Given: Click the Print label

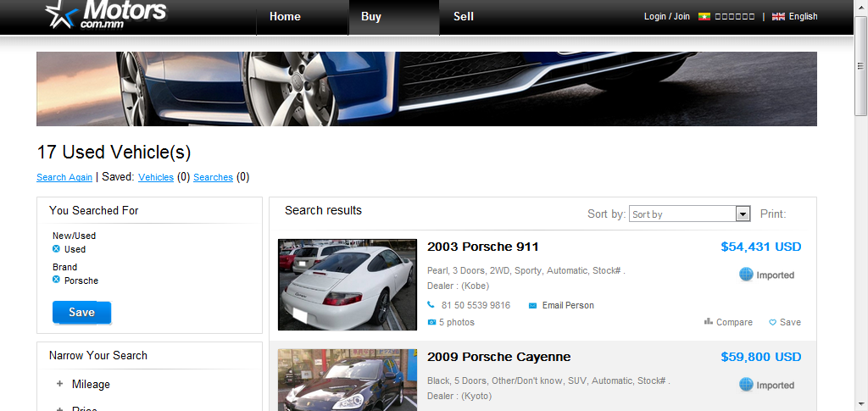Looking at the screenshot, I should tap(773, 214).
